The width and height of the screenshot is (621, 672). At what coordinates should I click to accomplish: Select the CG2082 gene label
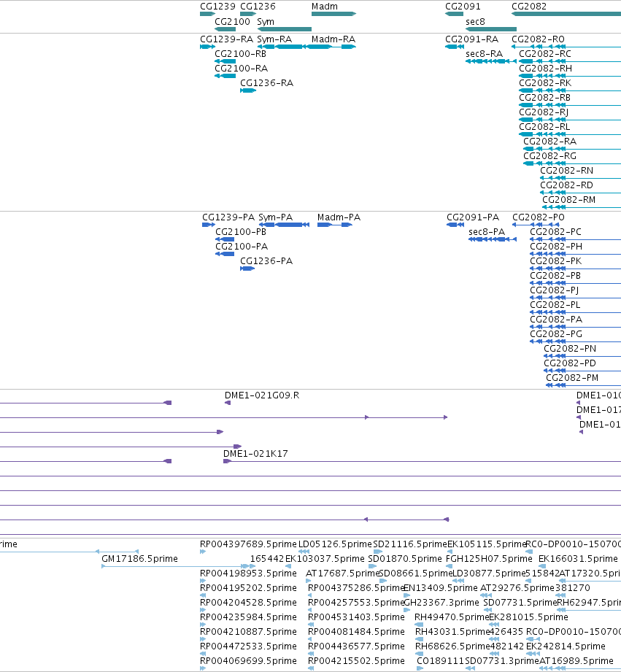tap(529, 7)
